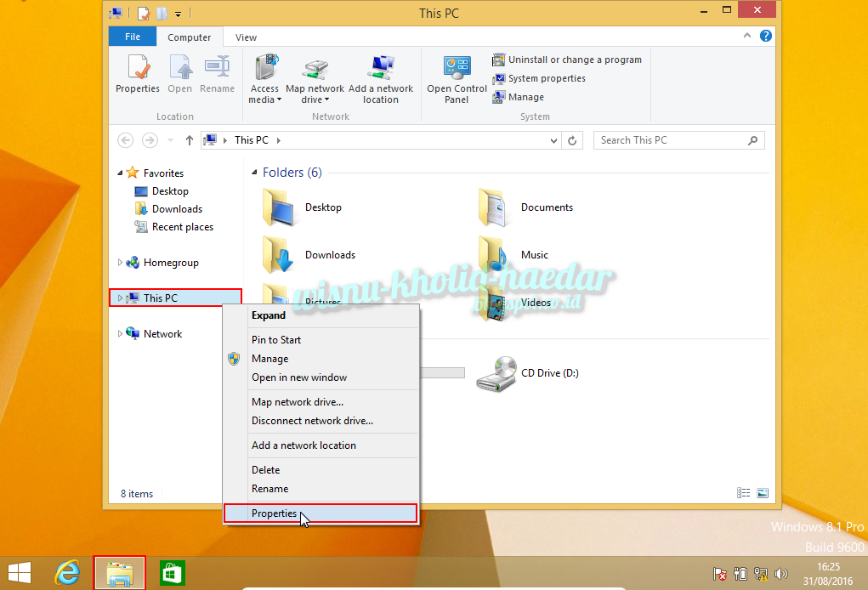Open Control Panel from the ribbon
Screen dimensions: 868x590
tap(456, 77)
